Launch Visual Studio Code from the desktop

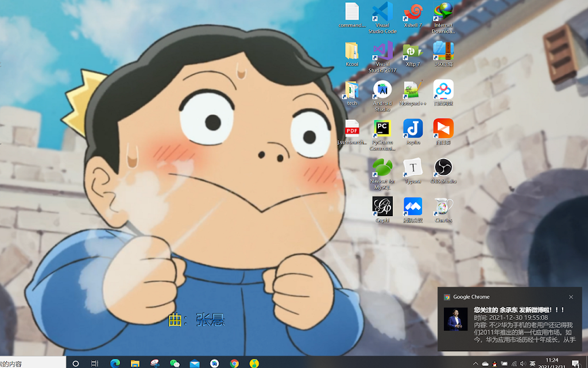tap(382, 17)
